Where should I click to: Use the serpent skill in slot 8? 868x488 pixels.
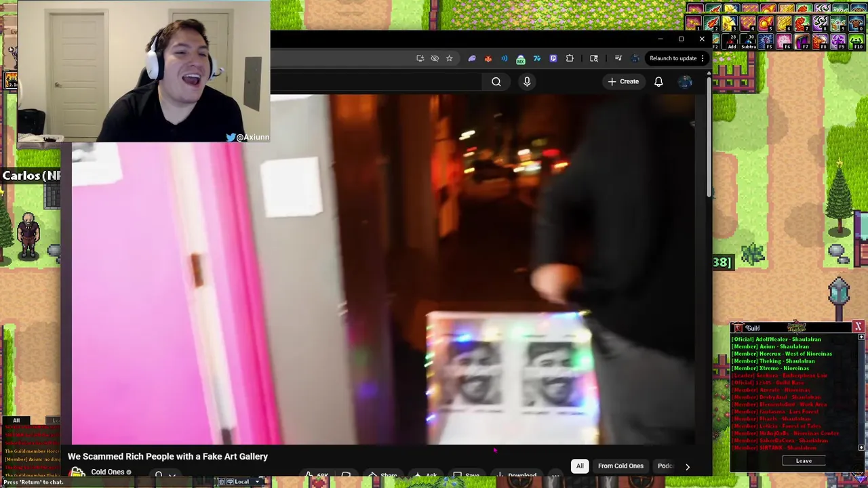click(x=820, y=23)
